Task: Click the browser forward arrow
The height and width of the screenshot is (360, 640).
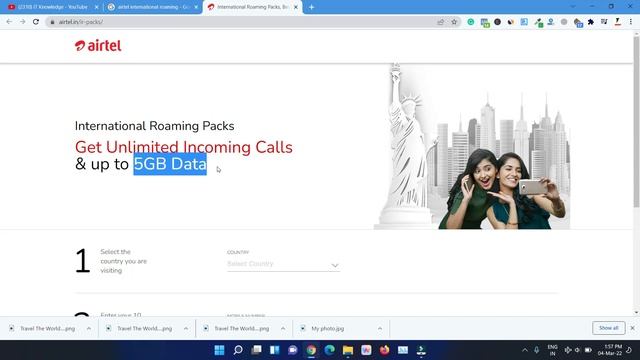Action: 22,22
